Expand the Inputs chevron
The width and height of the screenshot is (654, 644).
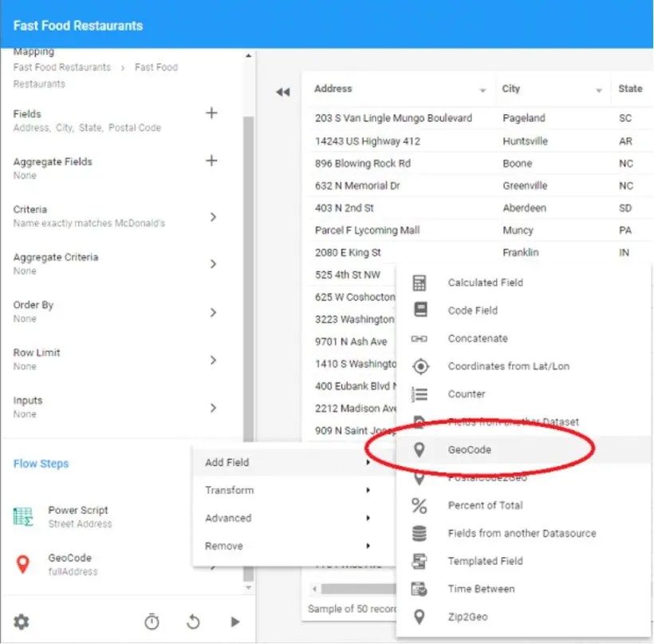[x=213, y=409]
